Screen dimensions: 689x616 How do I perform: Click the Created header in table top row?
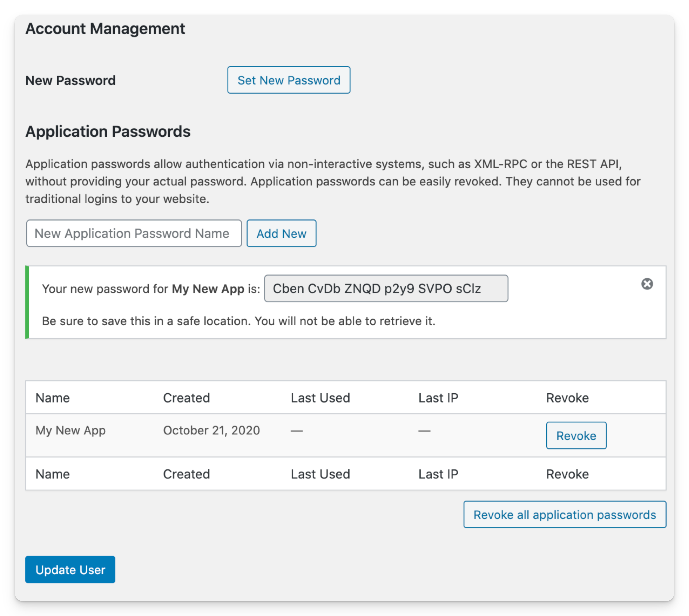pyautogui.click(x=186, y=398)
